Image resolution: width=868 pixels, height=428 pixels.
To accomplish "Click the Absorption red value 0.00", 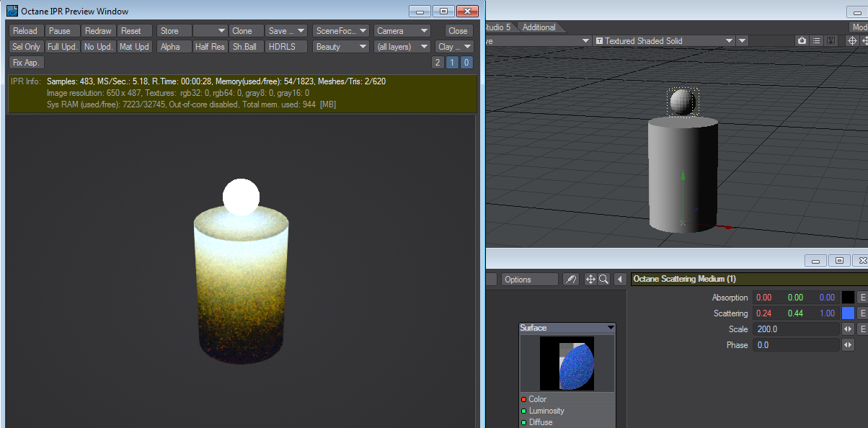I will (764, 298).
